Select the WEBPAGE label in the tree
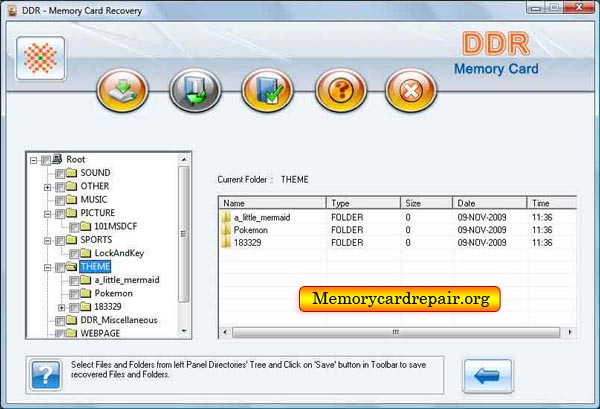The image size is (600, 409). tap(100, 333)
